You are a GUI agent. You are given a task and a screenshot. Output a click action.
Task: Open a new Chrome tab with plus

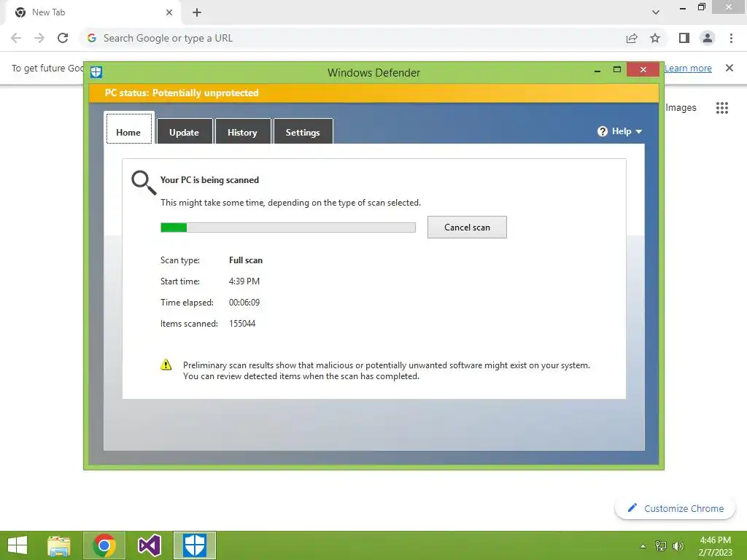197,12
